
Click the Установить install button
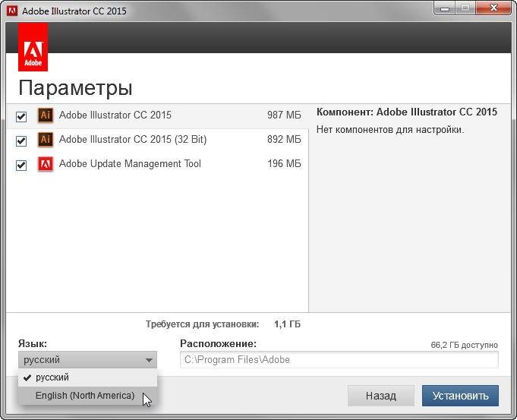[460, 396]
